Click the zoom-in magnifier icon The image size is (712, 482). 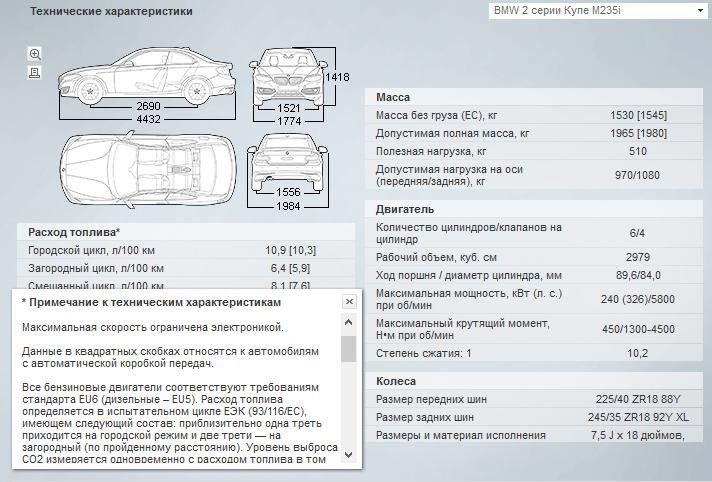tap(35, 54)
